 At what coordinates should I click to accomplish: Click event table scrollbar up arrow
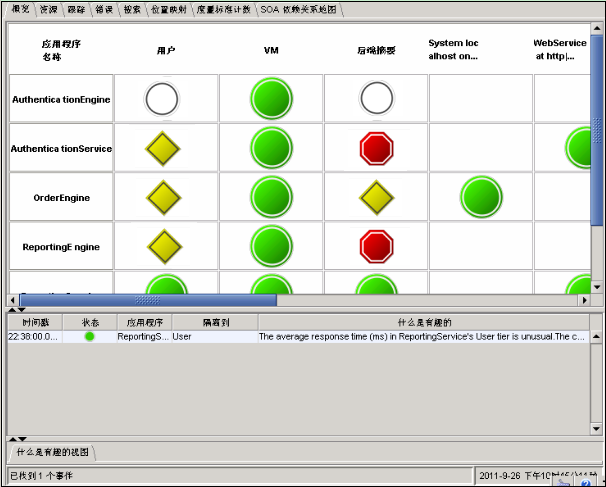coord(596,337)
